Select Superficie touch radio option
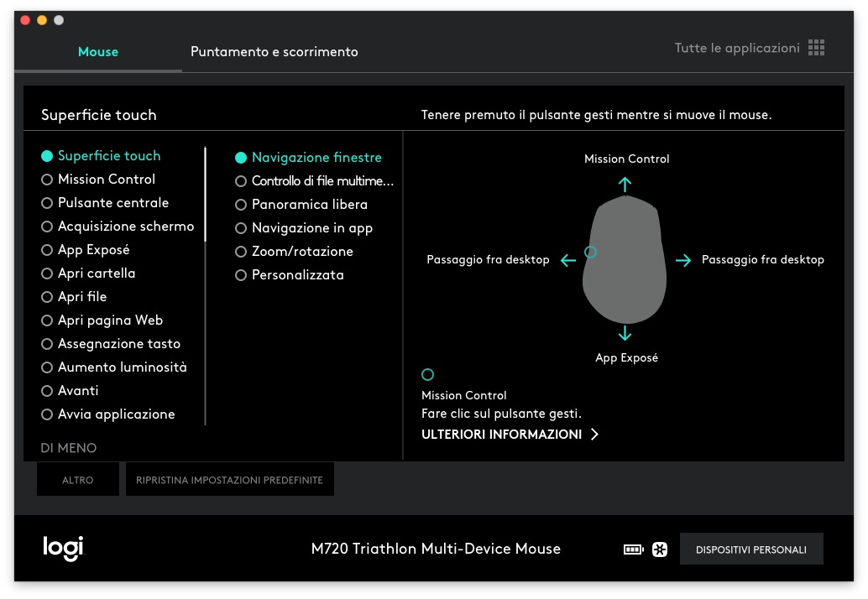 click(x=101, y=156)
